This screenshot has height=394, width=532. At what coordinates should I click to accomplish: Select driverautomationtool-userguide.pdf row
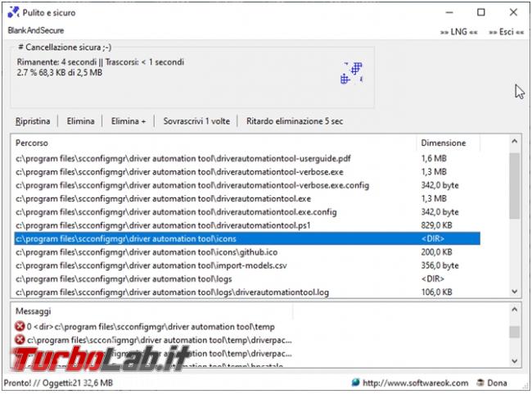tap(247, 158)
